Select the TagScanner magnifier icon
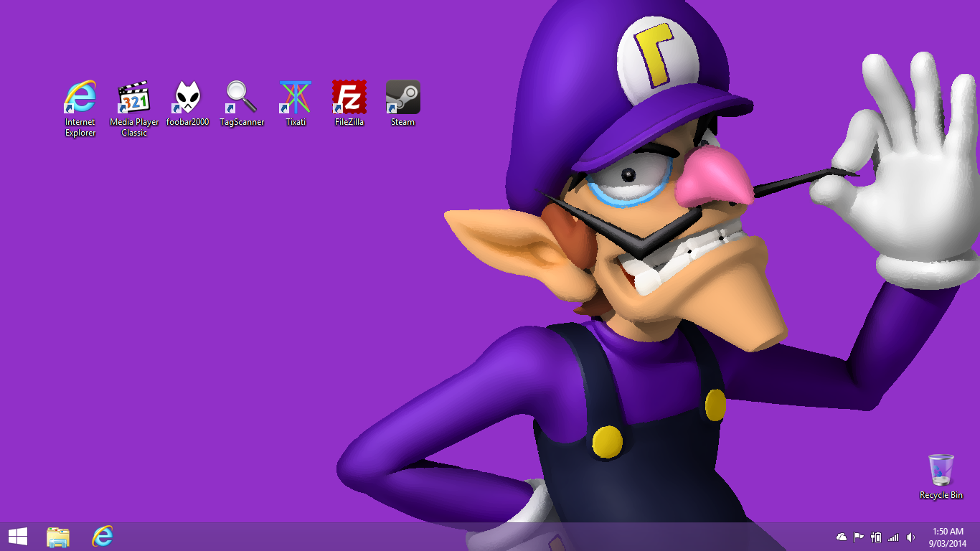The image size is (980, 551). (x=242, y=97)
